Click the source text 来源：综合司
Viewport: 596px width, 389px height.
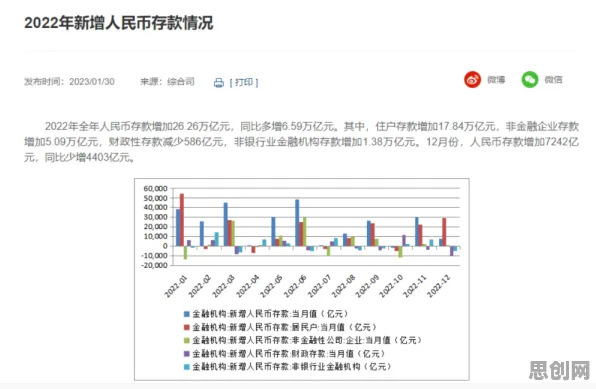[167, 82]
